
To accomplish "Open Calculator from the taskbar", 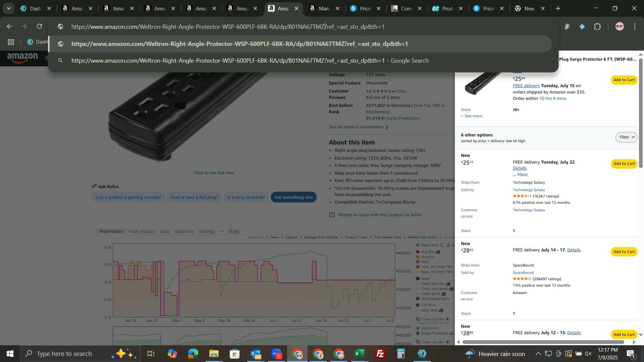I will pyautogui.click(x=401, y=354).
